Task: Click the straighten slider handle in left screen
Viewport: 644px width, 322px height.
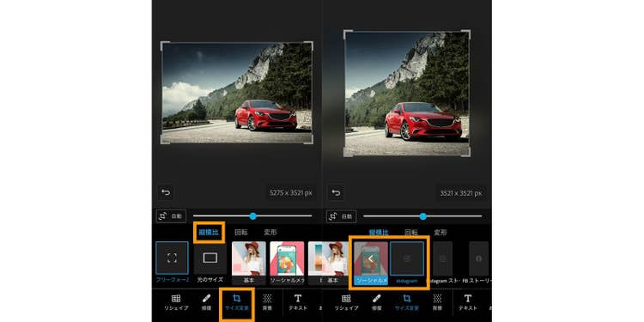Action: (253, 216)
